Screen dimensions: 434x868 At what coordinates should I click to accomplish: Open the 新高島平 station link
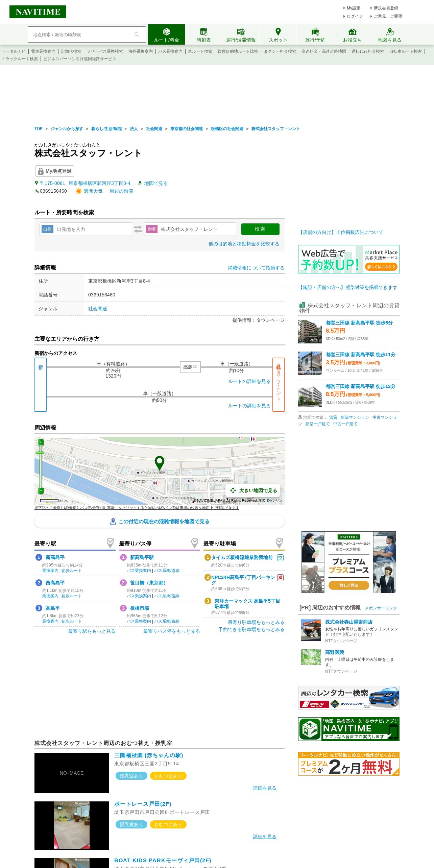click(x=55, y=557)
